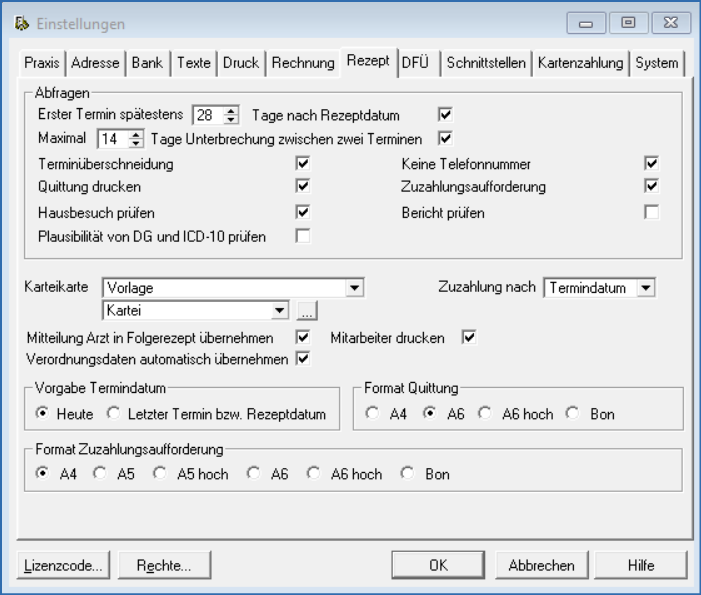Click the Erster Termin spätestens days field
701x595 pixels.
pos(208,115)
